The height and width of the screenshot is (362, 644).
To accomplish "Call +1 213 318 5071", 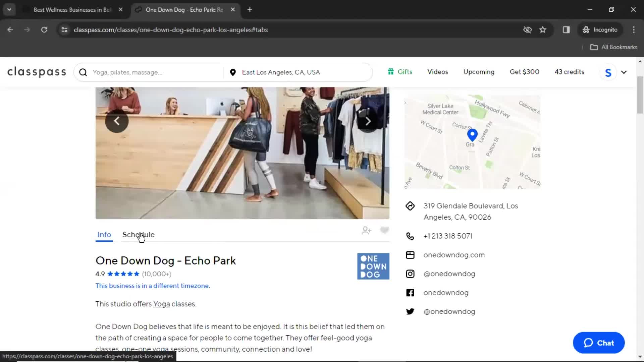I will coord(448,236).
